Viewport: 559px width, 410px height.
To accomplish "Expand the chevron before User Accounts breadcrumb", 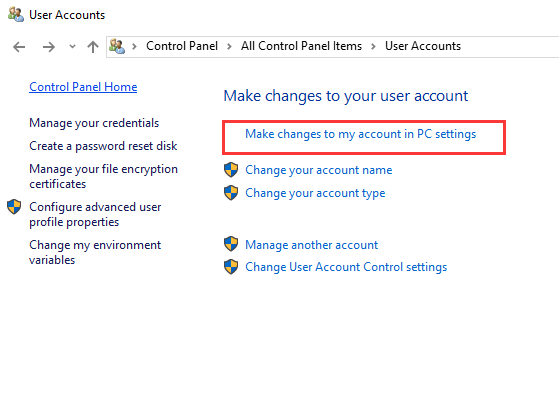I will pos(373,46).
